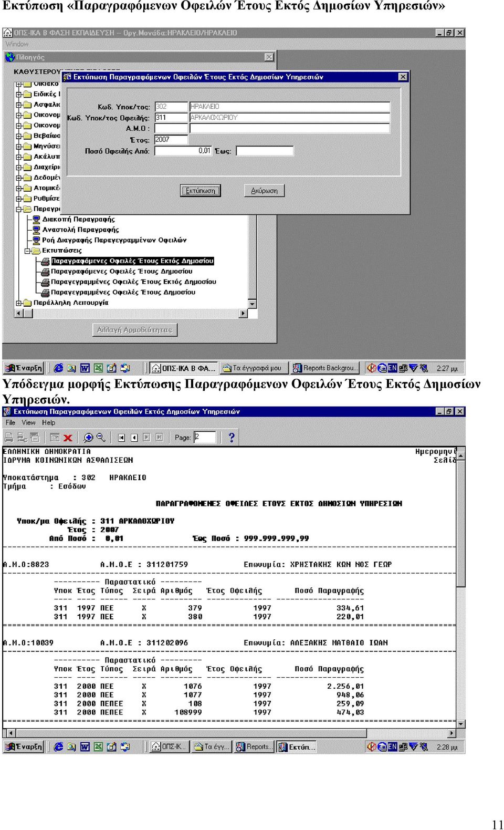504x830 pixels.
Task: Open the View menu in report viewer
Action: point(28,422)
